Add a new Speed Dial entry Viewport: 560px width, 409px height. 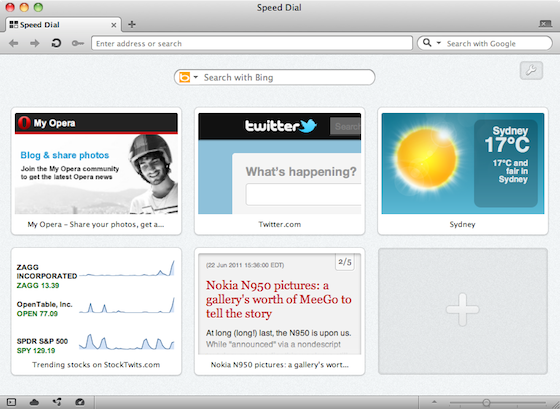point(462,311)
